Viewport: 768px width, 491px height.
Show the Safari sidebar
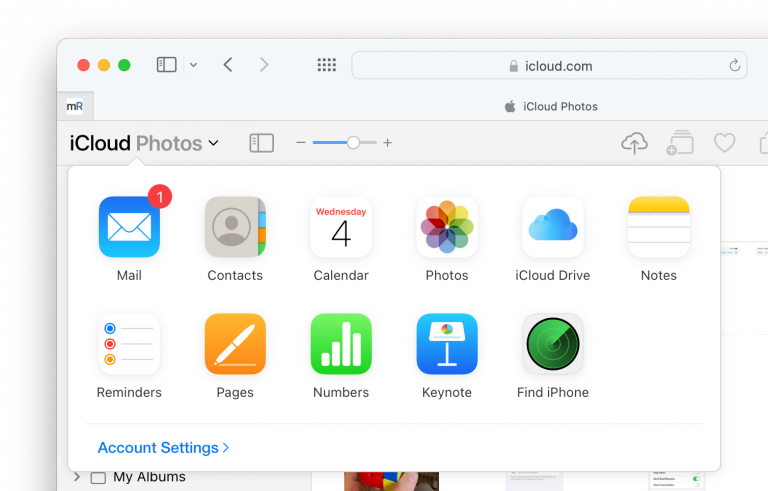tap(167, 65)
